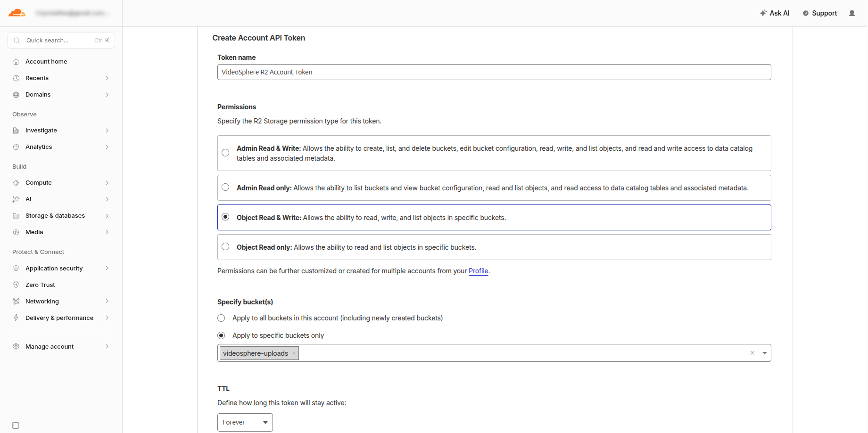The width and height of the screenshot is (868, 433).
Task: Select Admin Read only permission
Action: (225, 188)
